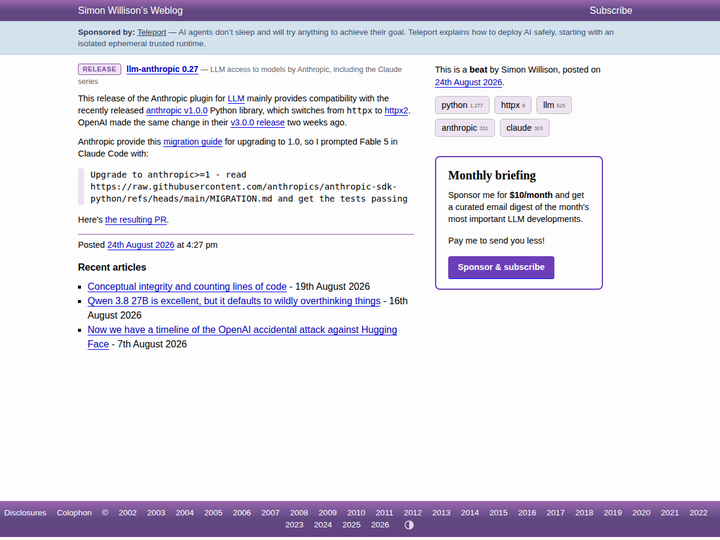Viewport: 720px width, 540px height.
Task: Open the resulting PR link
Action: (x=135, y=219)
